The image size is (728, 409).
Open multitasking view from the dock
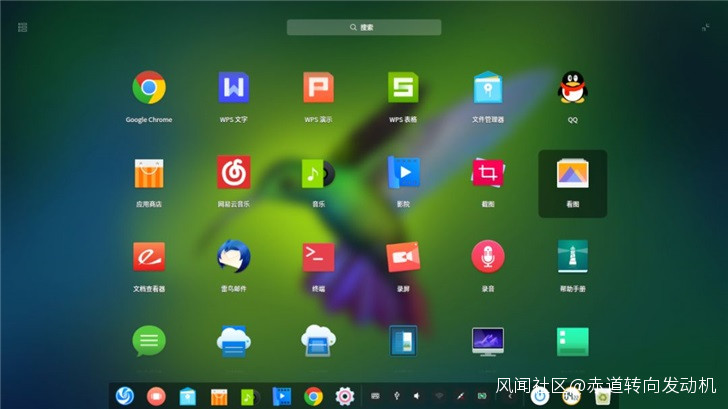156,396
